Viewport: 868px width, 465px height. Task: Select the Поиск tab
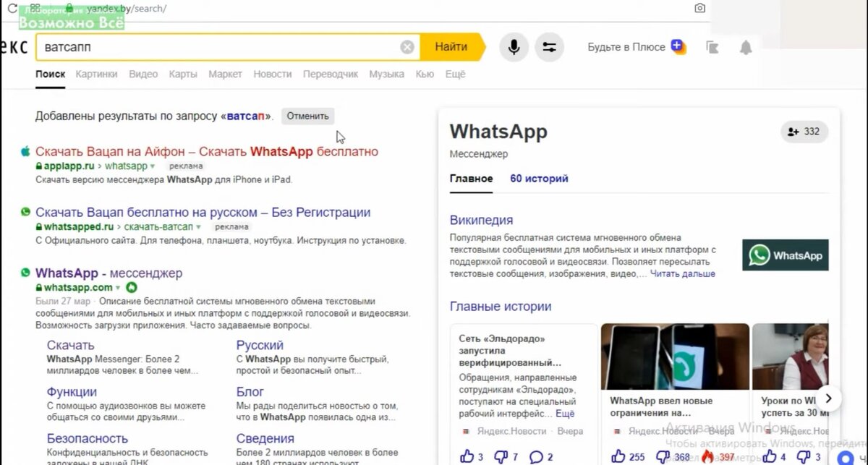50,74
